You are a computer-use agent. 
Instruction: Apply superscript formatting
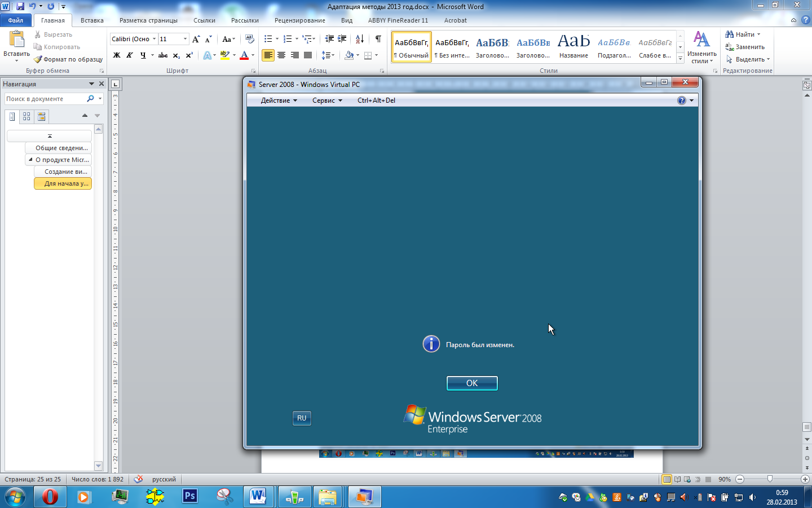click(189, 55)
